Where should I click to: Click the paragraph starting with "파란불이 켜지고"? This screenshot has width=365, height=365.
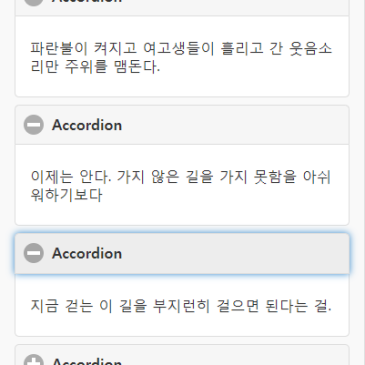pyautogui.click(x=181, y=57)
